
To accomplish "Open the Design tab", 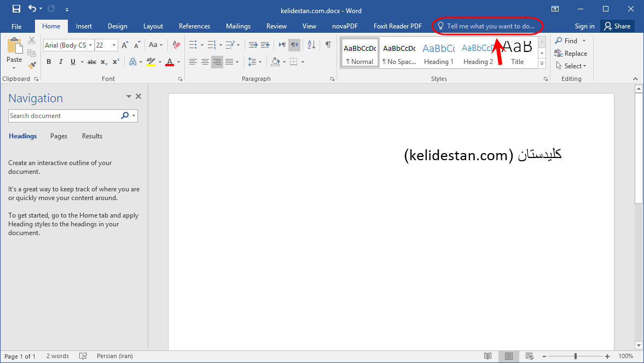I will (x=118, y=26).
